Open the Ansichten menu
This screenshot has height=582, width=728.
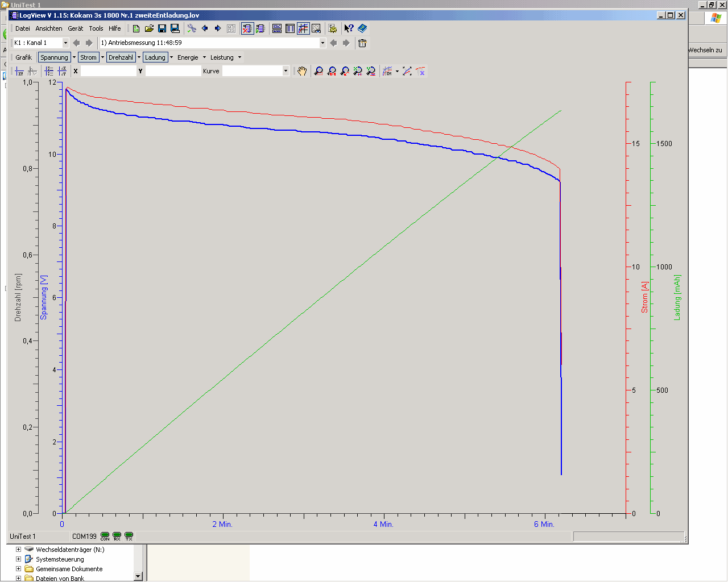tap(49, 28)
